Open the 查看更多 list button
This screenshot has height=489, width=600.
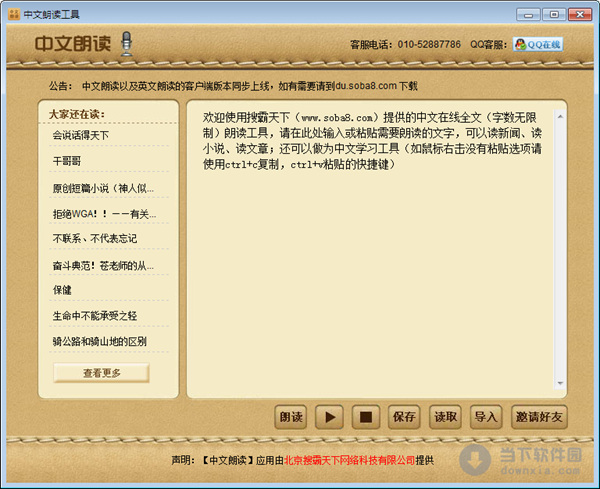click(x=101, y=373)
